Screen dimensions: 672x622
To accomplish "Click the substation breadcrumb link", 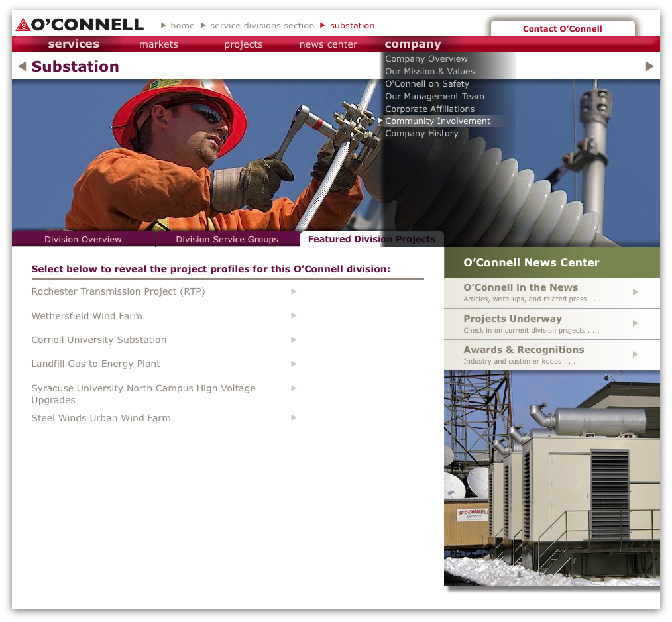I will click(x=353, y=26).
